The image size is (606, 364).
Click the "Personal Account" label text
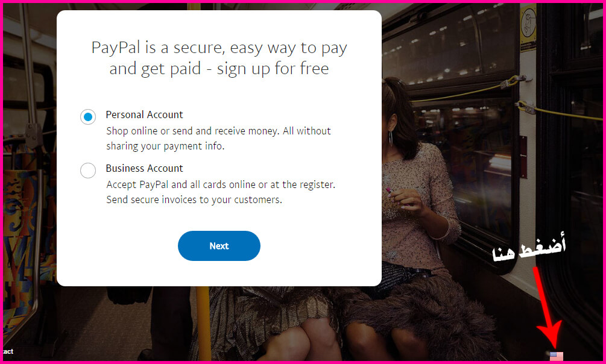(x=144, y=115)
